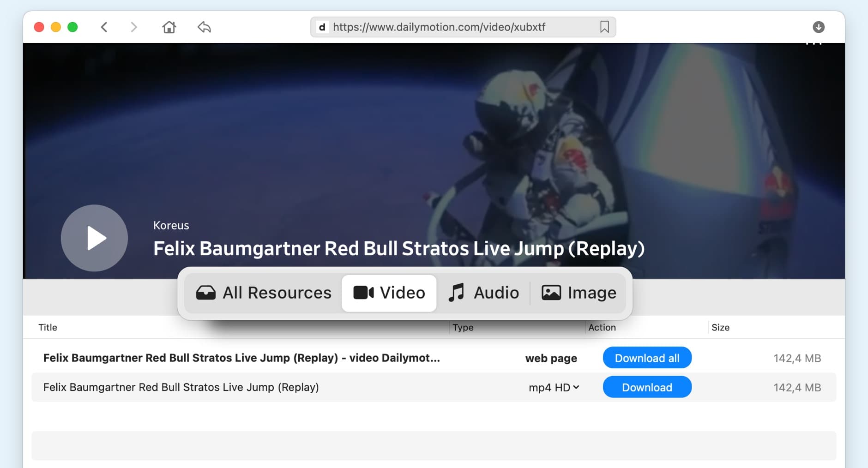The width and height of the screenshot is (868, 468).
Task: Select the Felix Baumgartner video file row
Action: 434,387
